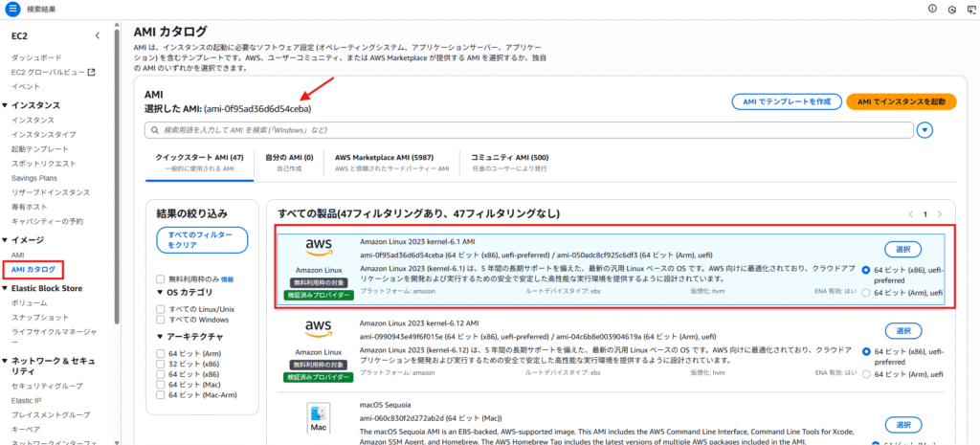This screenshot has height=445, width=980.
Task: Select 64 ビット (Arm) radio for kernel-6.12 AMI
Action: [865, 374]
